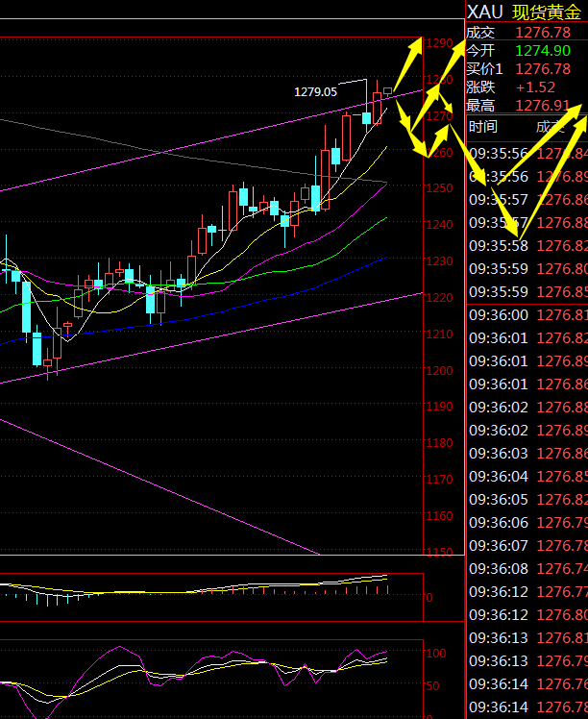Click 09:35:59 row priced 1276.80
Viewport: 588px width, 719px height.
coord(527,269)
